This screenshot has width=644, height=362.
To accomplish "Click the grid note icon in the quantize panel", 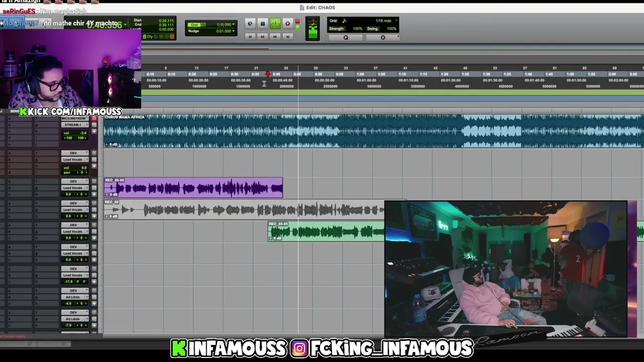I will coord(345,21).
